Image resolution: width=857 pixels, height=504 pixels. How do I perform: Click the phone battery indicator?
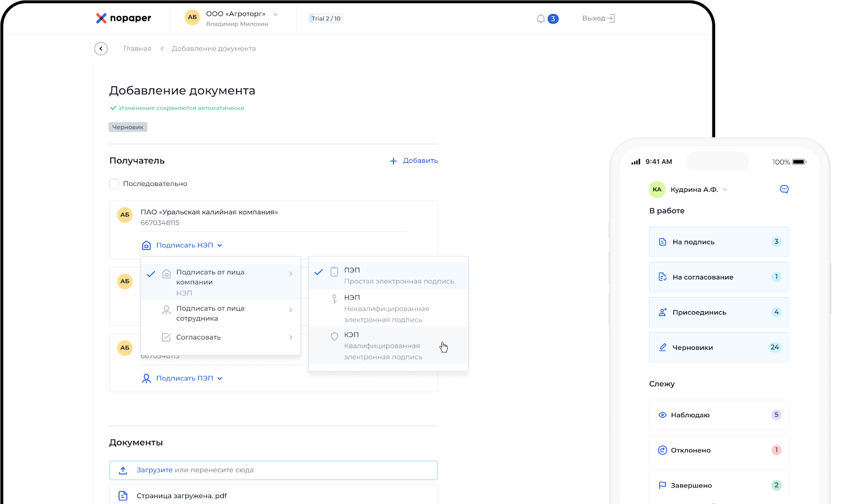pos(799,162)
